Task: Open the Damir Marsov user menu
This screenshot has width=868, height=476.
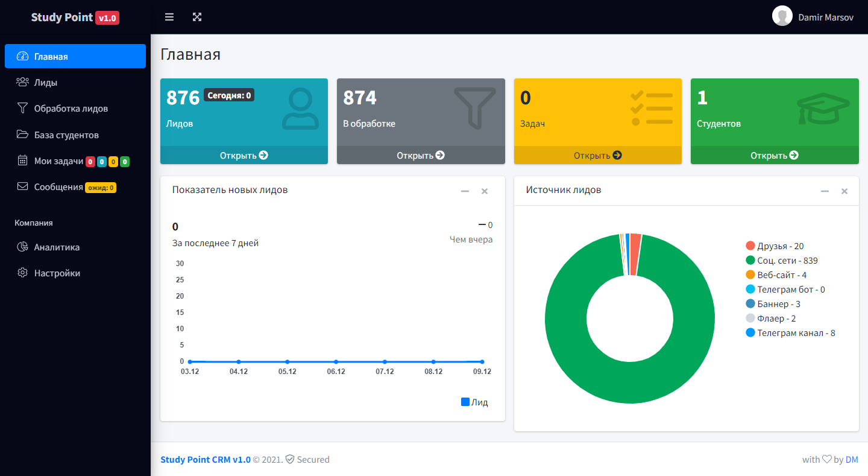Action: click(825, 17)
